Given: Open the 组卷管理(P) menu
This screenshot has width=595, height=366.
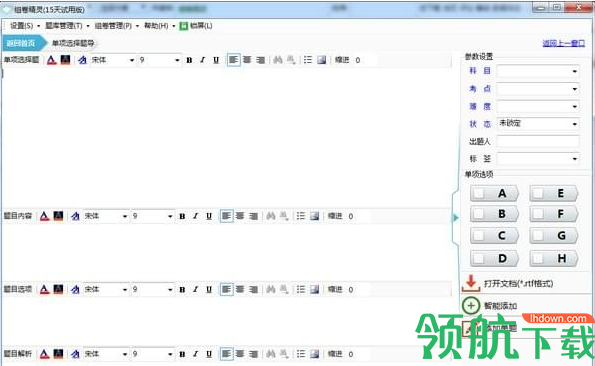Looking at the screenshot, I should point(113,26).
